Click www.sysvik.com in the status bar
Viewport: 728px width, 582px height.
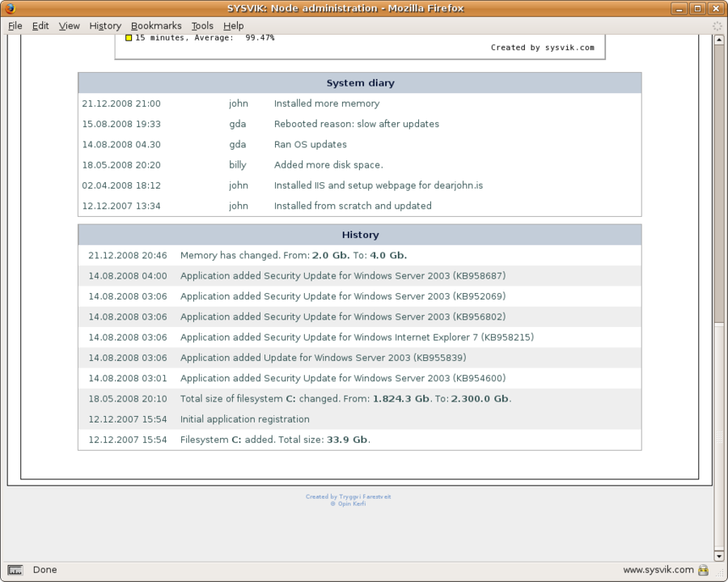coord(658,570)
